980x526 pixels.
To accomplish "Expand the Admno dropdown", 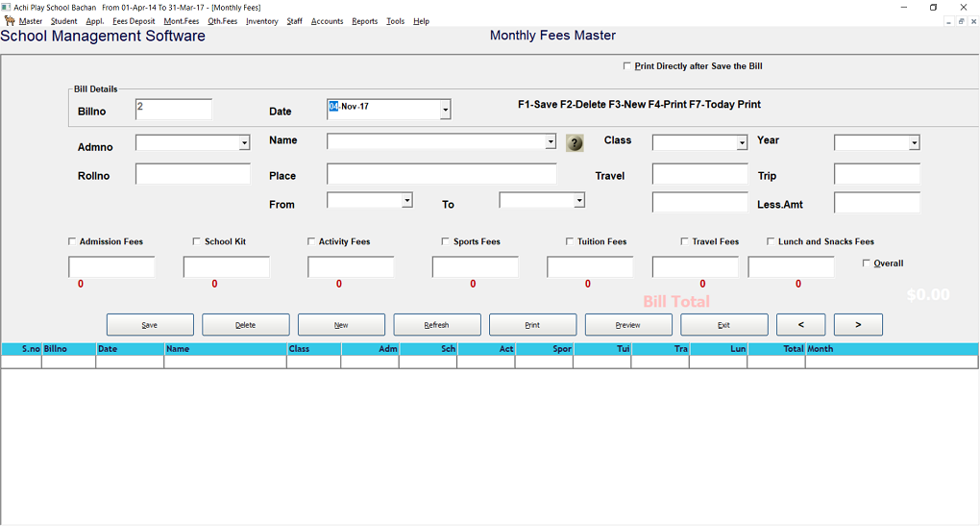I will tap(244, 143).
